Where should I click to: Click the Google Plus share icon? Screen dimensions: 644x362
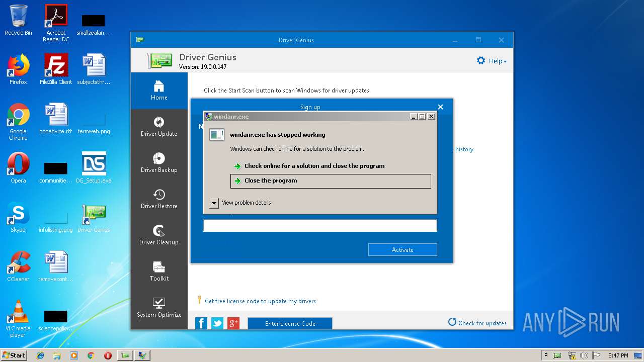pos(233,323)
